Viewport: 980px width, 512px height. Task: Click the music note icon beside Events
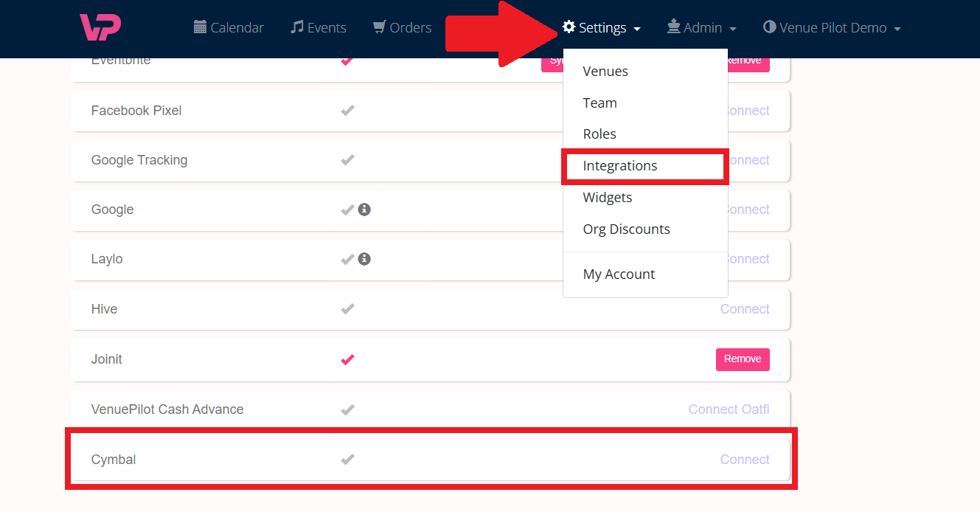pyautogui.click(x=296, y=27)
